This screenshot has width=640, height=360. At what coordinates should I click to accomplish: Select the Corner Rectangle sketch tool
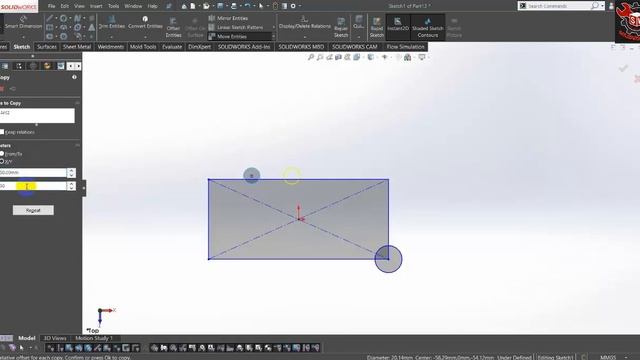tap(49, 27)
